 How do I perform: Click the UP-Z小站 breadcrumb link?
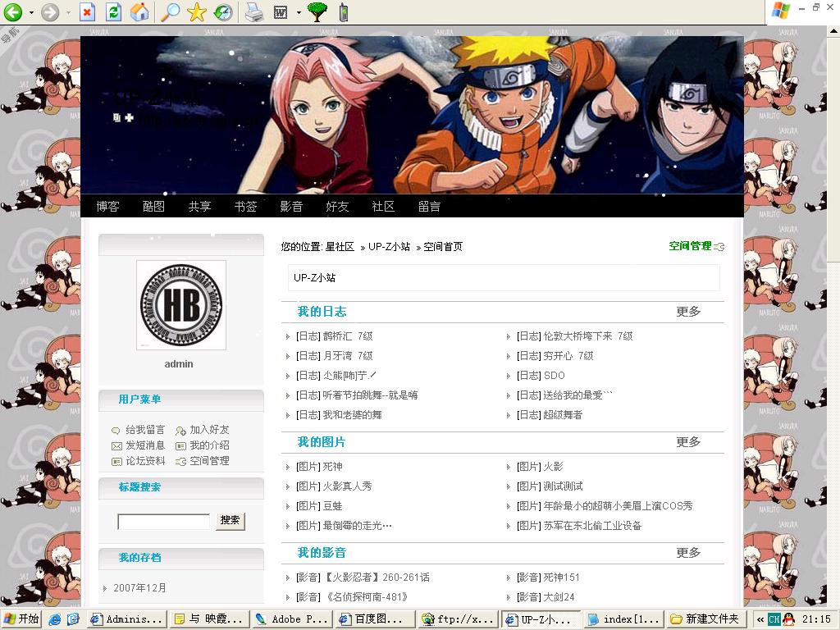click(x=389, y=246)
